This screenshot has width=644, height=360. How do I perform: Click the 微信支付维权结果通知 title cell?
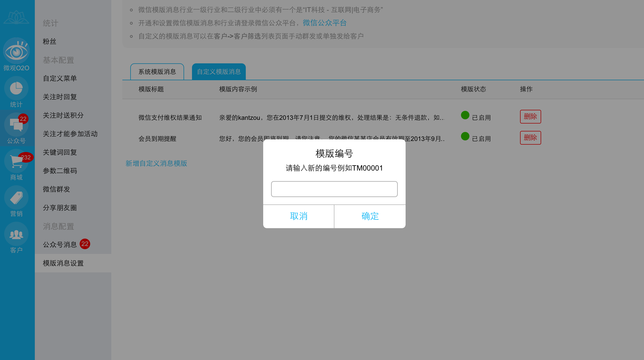click(170, 118)
